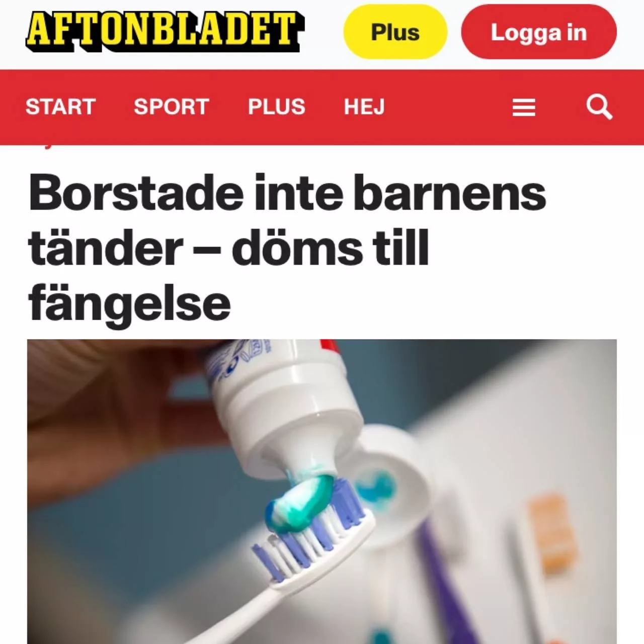Image resolution: width=644 pixels, height=644 pixels.
Task: Select the START navigation item
Action: 61,107
